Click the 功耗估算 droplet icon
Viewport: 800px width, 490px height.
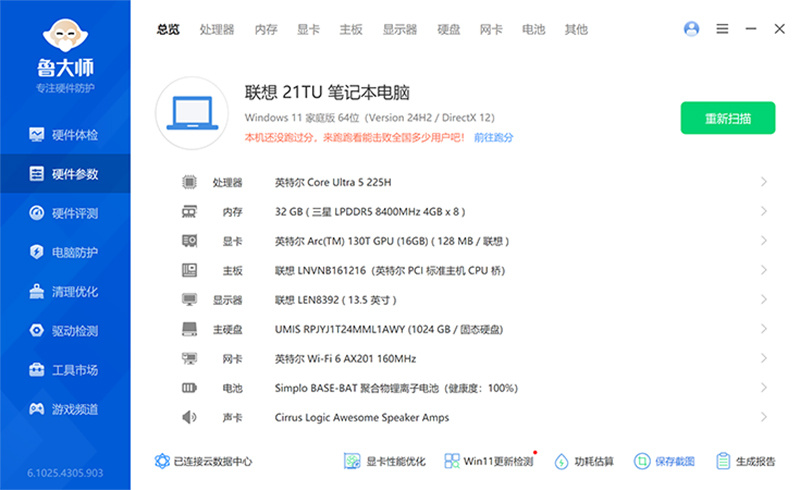[561, 461]
